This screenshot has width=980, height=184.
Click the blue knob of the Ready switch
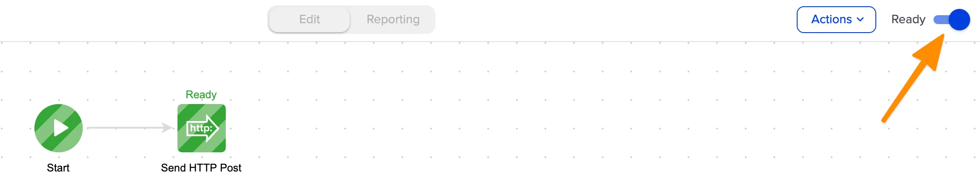[959, 20]
